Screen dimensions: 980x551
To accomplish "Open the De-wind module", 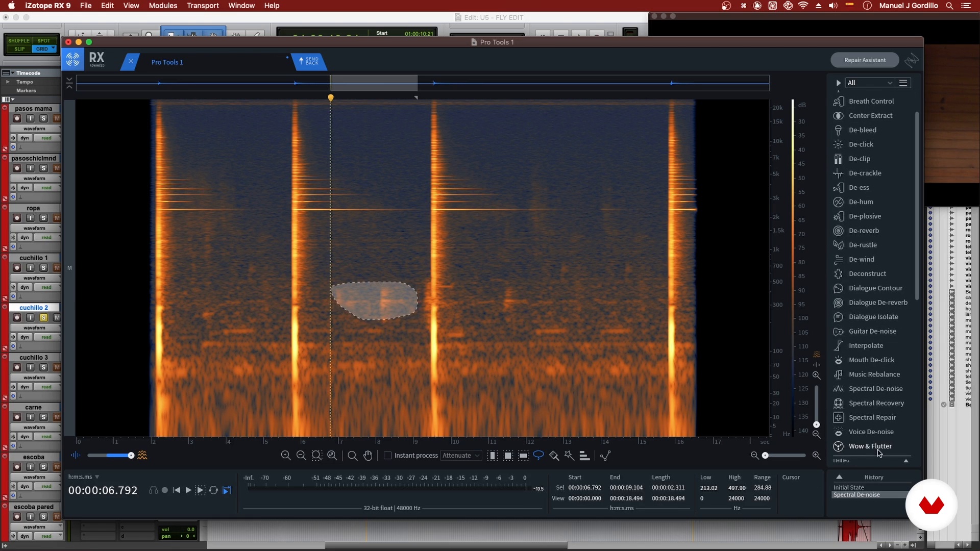I will point(861,259).
